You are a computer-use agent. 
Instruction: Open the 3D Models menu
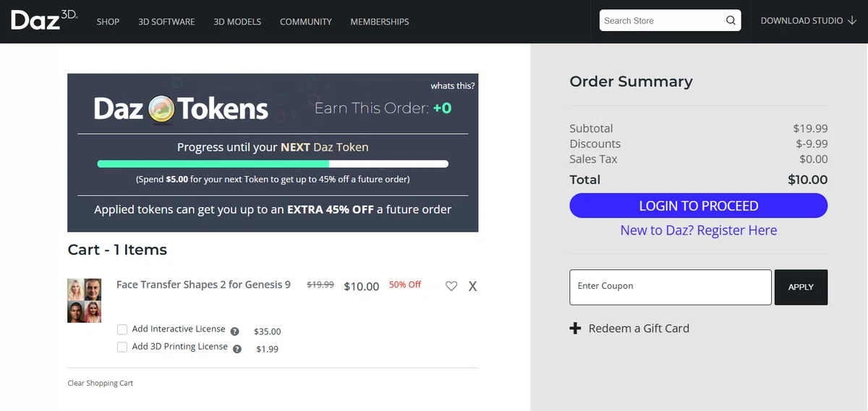pos(237,22)
